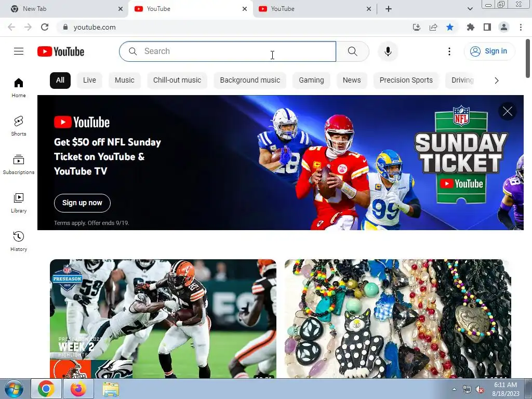Switch to the last YouTube browser tab
Viewport: 532px width, 399px height.
[314, 9]
